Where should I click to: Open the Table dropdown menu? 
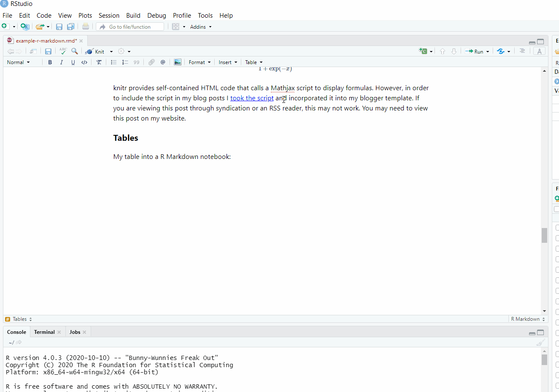pos(254,62)
